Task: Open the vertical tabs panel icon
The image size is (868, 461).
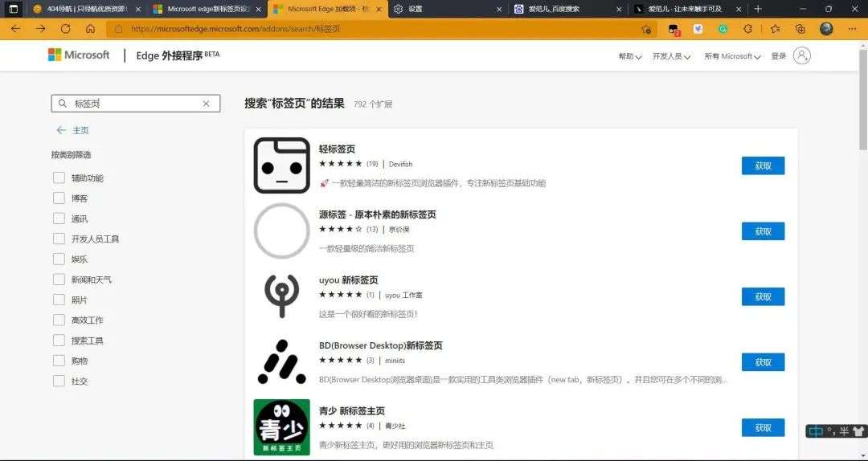Action: click(x=14, y=9)
